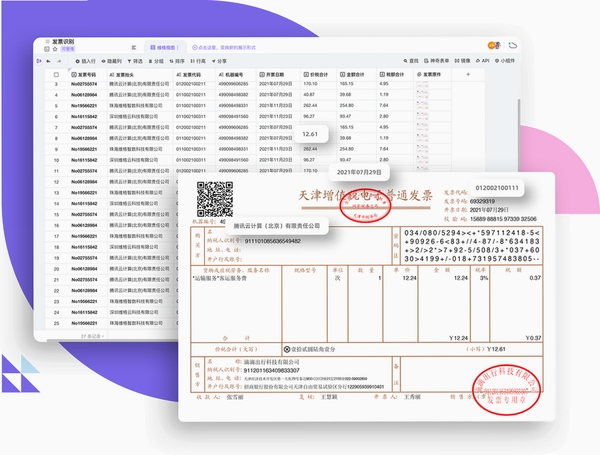
Task: Select row 25 number No19566221
Action: pyautogui.click(x=84, y=323)
